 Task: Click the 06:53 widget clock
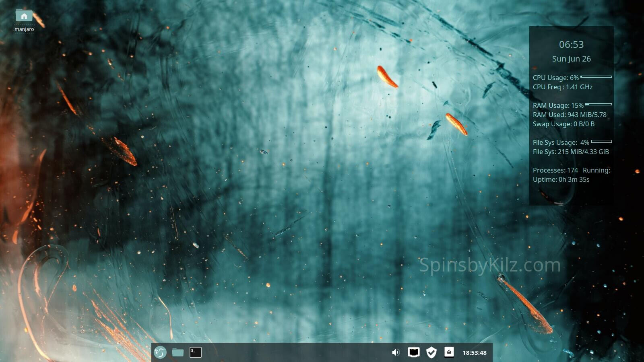click(x=571, y=45)
